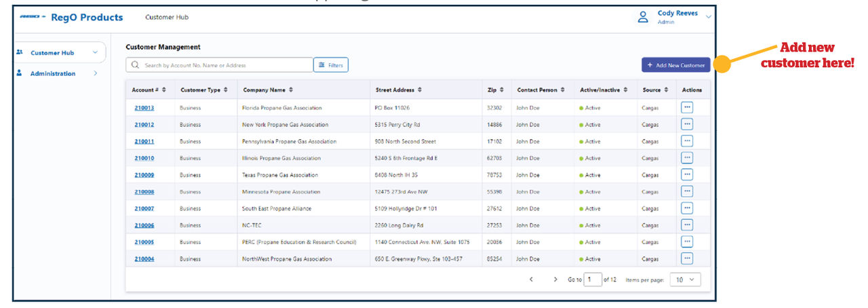The height and width of the screenshot is (308, 868).
Task: Open the Filters button
Action: (x=331, y=65)
